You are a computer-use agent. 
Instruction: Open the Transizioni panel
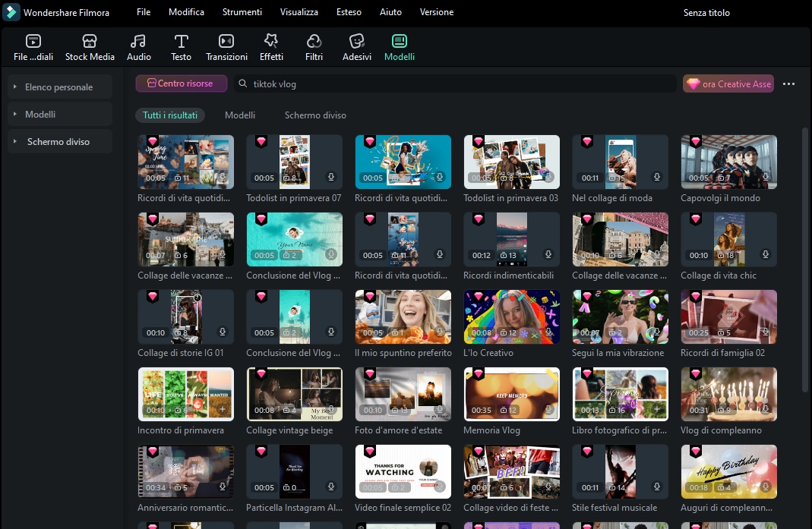click(x=226, y=47)
